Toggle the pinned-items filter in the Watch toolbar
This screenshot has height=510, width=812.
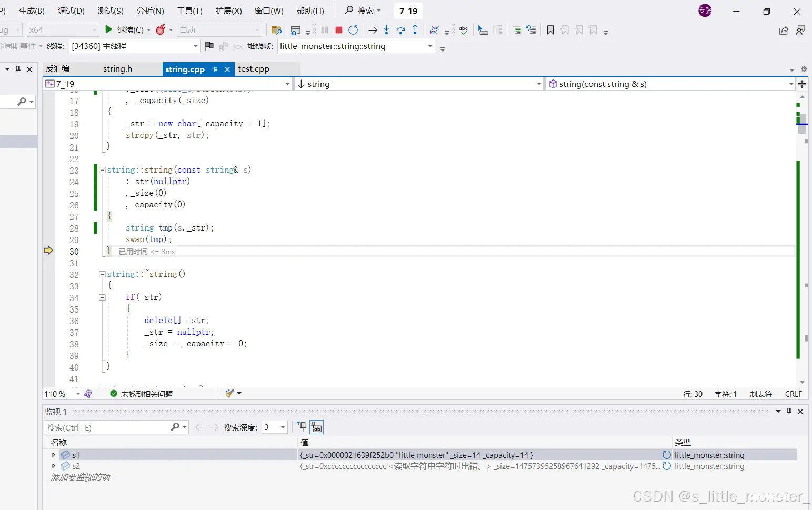click(x=302, y=427)
